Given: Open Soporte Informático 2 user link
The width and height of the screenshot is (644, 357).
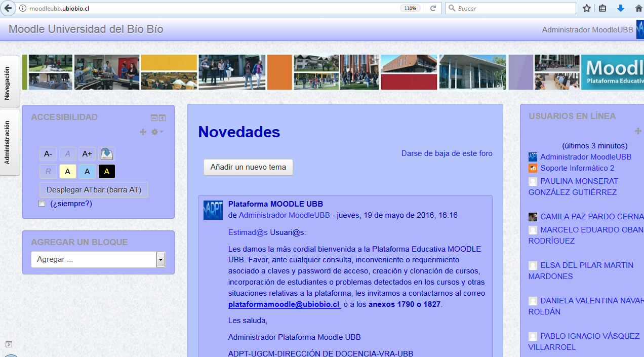Looking at the screenshot, I should (x=577, y=168).
